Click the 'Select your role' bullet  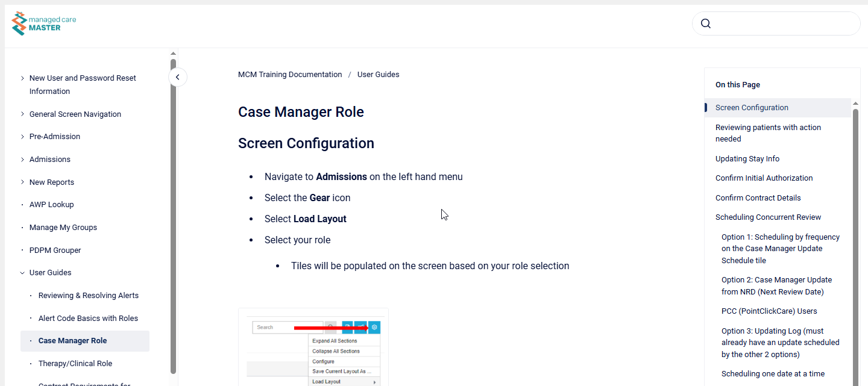pyautogui.click(x=298, y=240)
